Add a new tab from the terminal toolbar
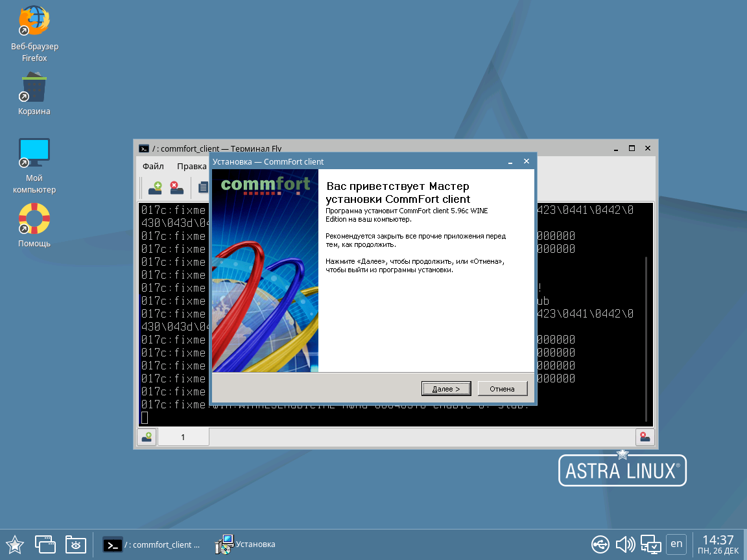747x560 pixels. click(155, 187)
